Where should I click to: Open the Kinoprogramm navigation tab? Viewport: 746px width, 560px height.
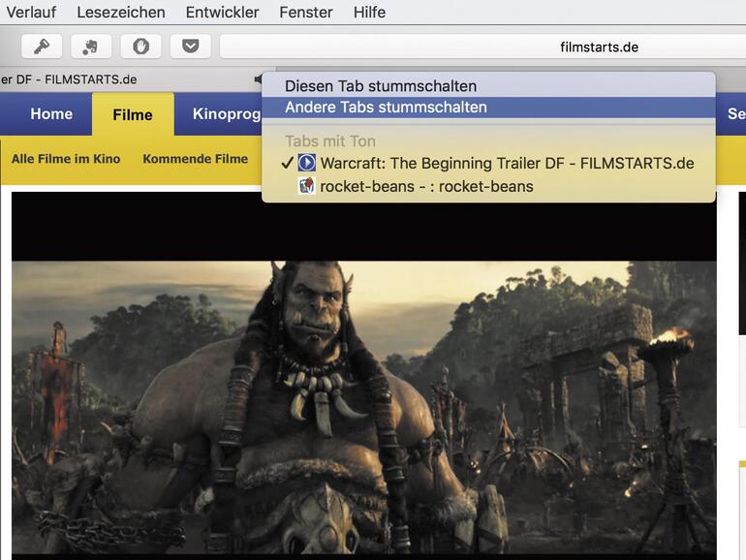pyautogui.click(x=218, y=114)
